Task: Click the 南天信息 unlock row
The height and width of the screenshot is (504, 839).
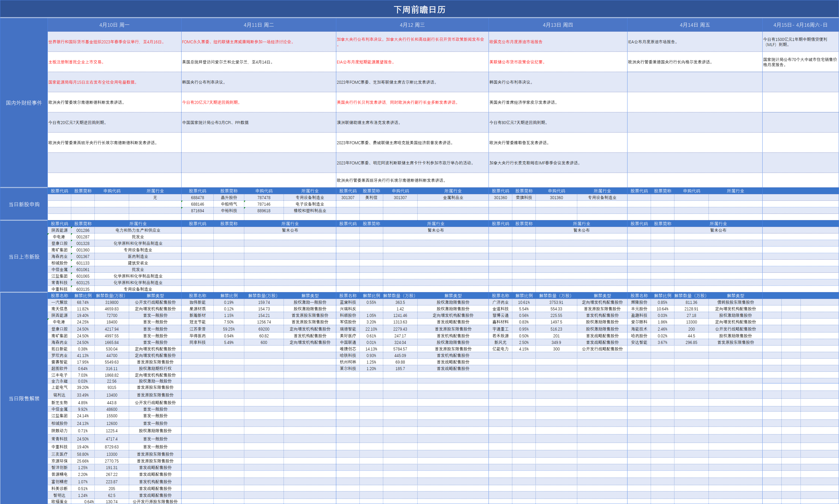Action: (x=59, y=309)
